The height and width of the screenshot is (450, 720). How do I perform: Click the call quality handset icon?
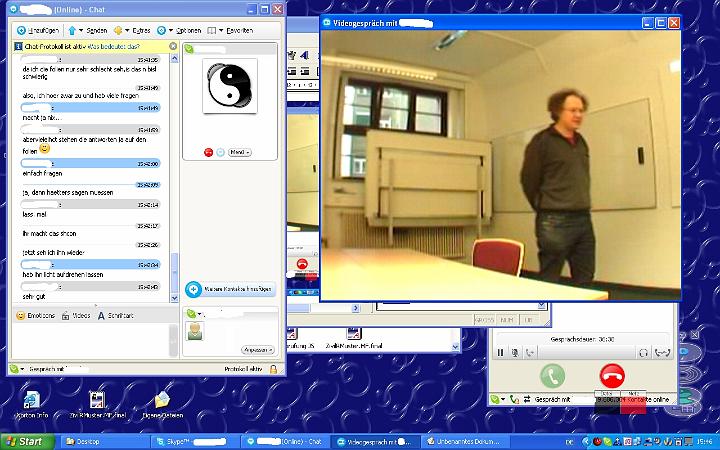(x=662, y=353)
